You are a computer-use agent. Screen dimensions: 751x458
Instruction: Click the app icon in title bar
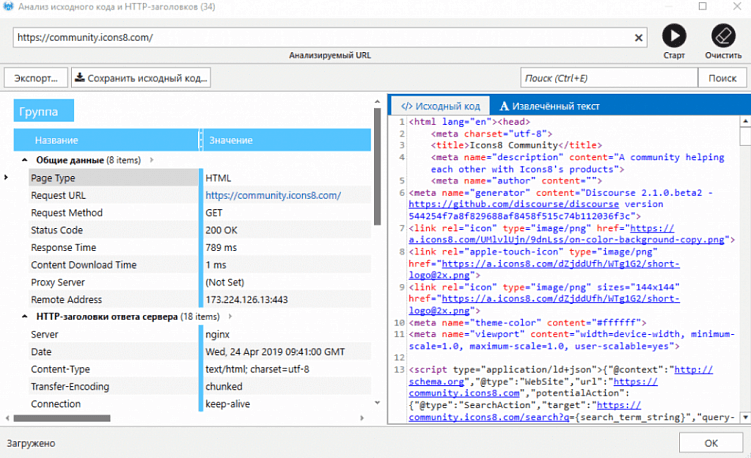point(10,8)
